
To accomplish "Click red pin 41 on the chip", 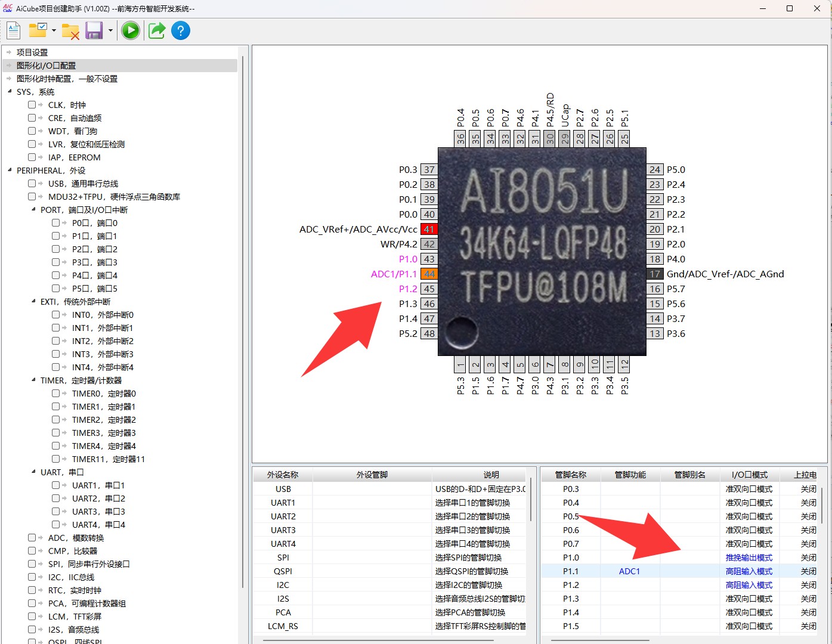I will (429, 230).
